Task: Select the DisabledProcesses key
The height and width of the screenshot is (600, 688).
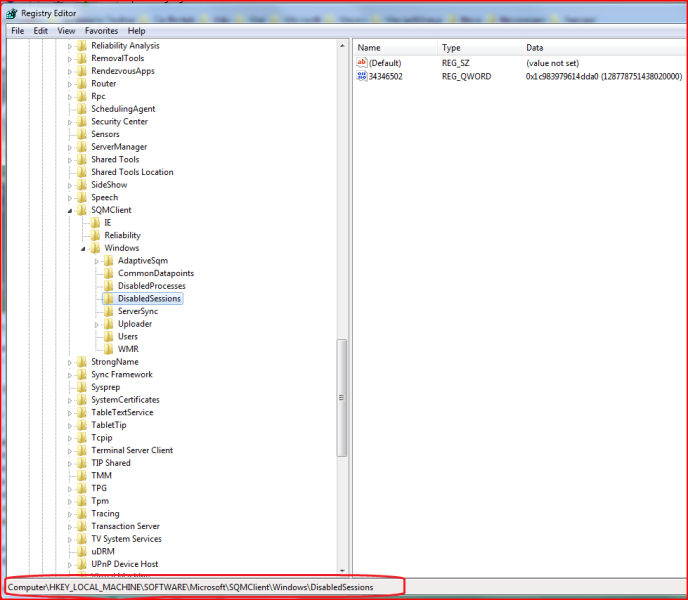Action: pos(151,286)
